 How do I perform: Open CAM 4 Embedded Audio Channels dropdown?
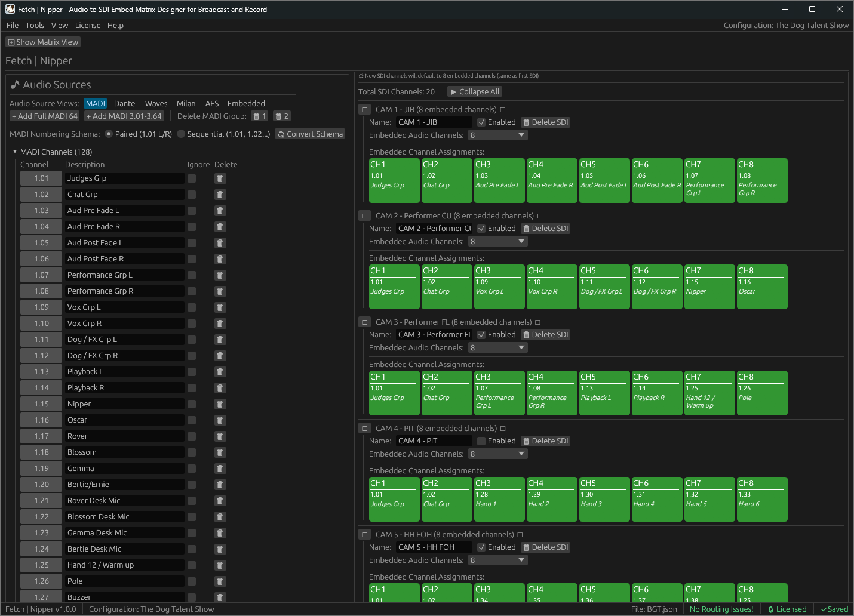pyautogui.click(x=497, y=454)
